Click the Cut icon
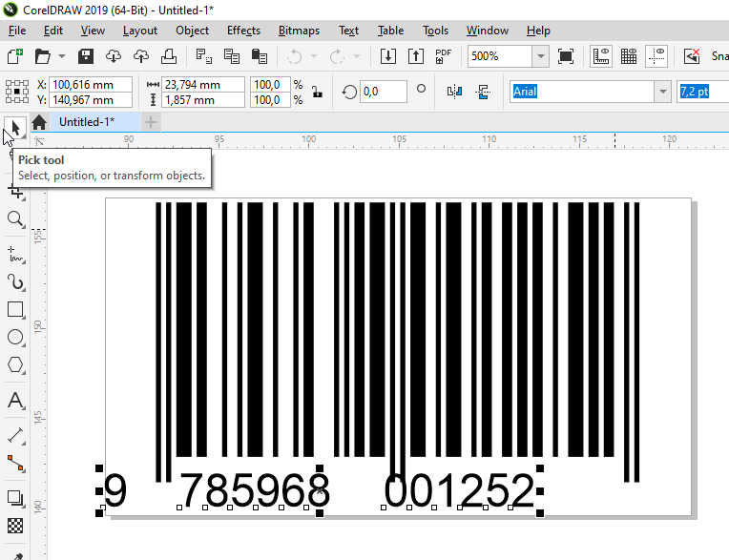The height and width of the screenshot is (560, 729). click(x=203, y=56)
